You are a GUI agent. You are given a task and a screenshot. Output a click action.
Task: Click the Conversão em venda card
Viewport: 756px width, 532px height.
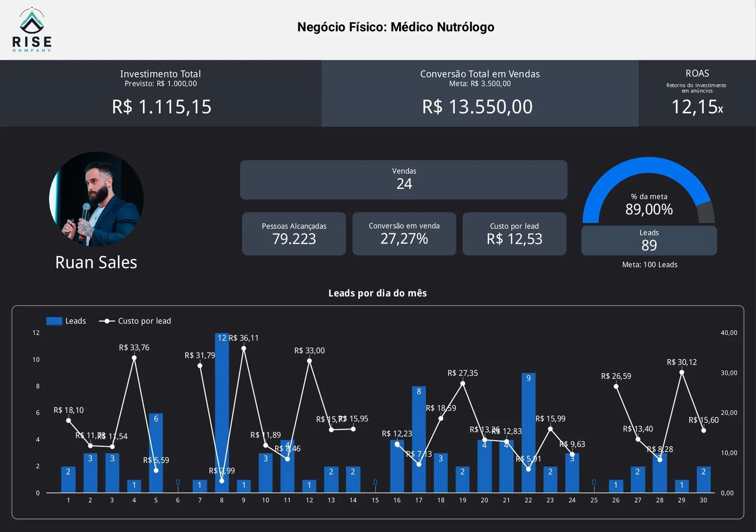404,234
